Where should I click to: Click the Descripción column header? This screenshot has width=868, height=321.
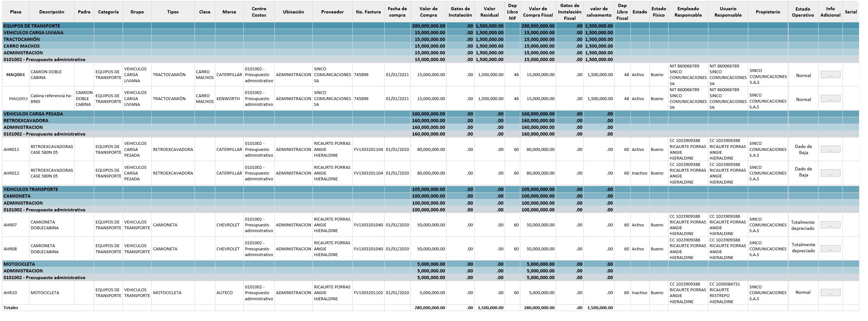point(51,12)
